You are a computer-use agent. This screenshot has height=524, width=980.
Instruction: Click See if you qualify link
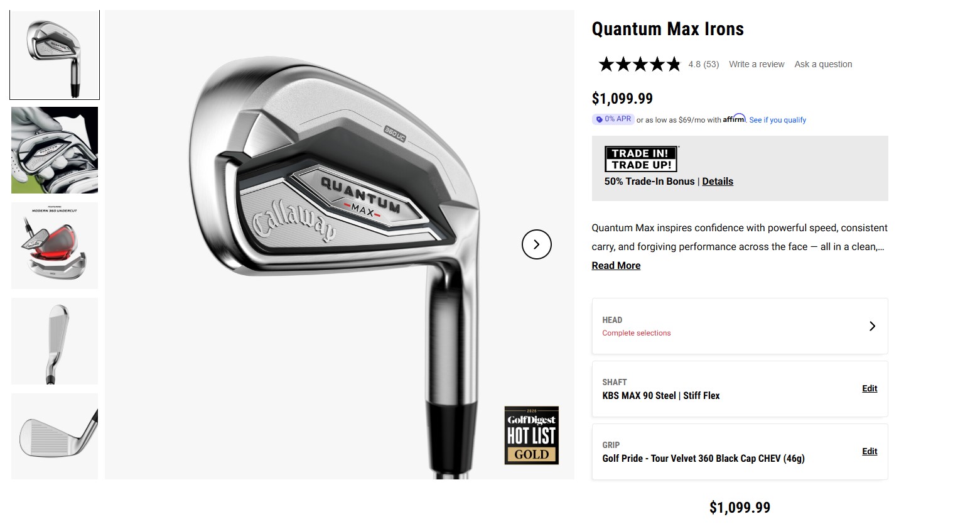click(778, 120)
